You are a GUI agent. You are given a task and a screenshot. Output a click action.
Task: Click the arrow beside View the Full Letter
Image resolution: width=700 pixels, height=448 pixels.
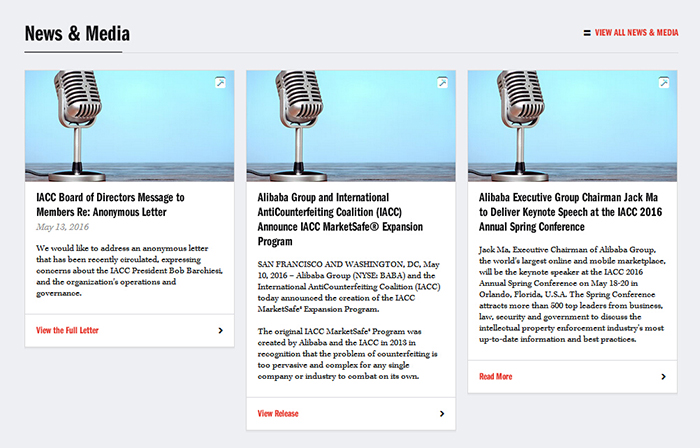click(220, 330)
